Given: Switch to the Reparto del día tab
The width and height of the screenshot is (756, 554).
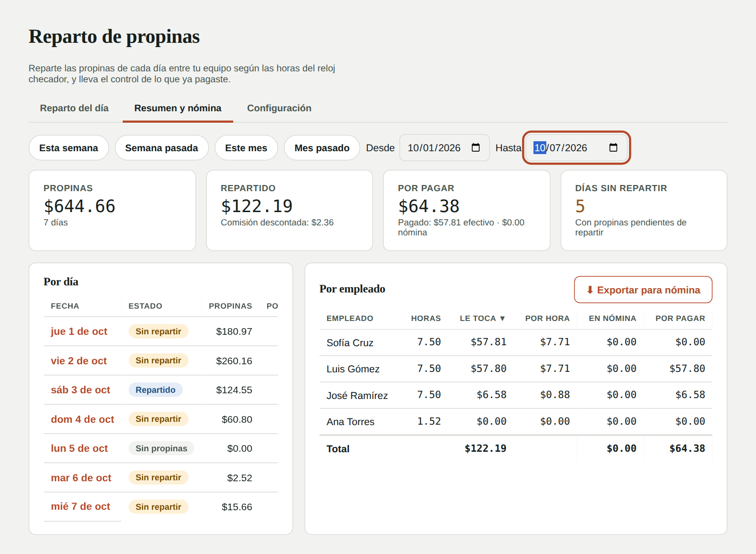Looking at the screenshot, I should [74, 108].
